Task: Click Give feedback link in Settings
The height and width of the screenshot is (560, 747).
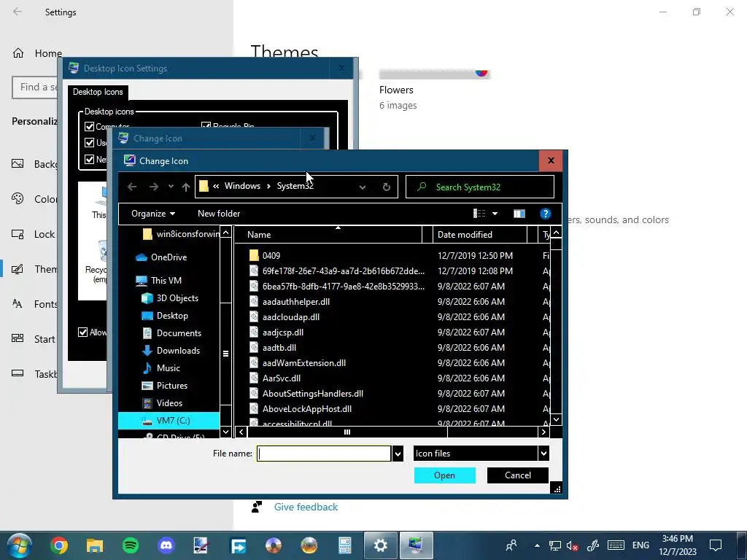Action: pyautogui.click(x=306, y=507)
